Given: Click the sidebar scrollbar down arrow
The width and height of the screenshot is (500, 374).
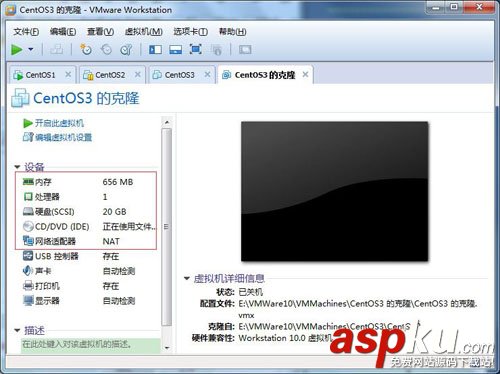Looking at the screenshot, I should [167, 348].
